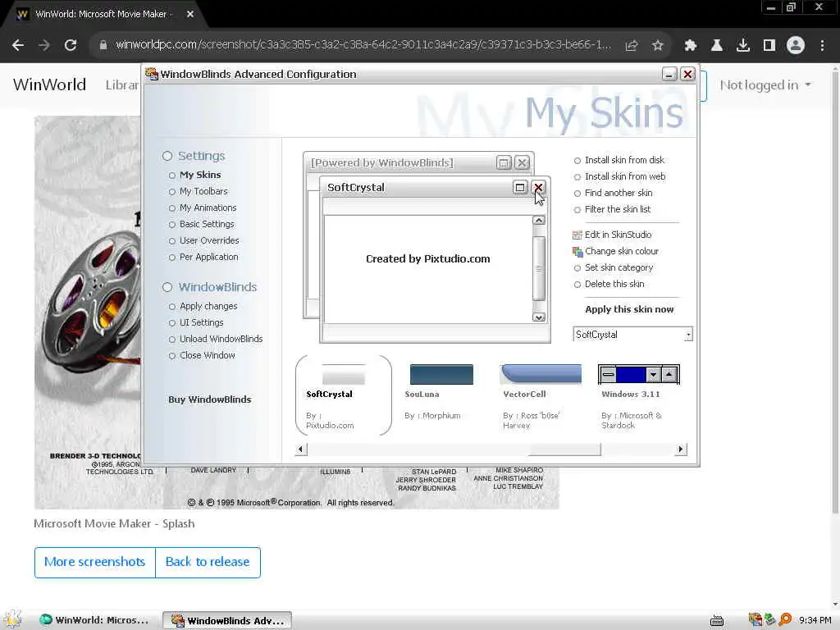Switch to WinWorld taskbar button
The width and height of the screenshot is (840, 630).
point(95,620)
